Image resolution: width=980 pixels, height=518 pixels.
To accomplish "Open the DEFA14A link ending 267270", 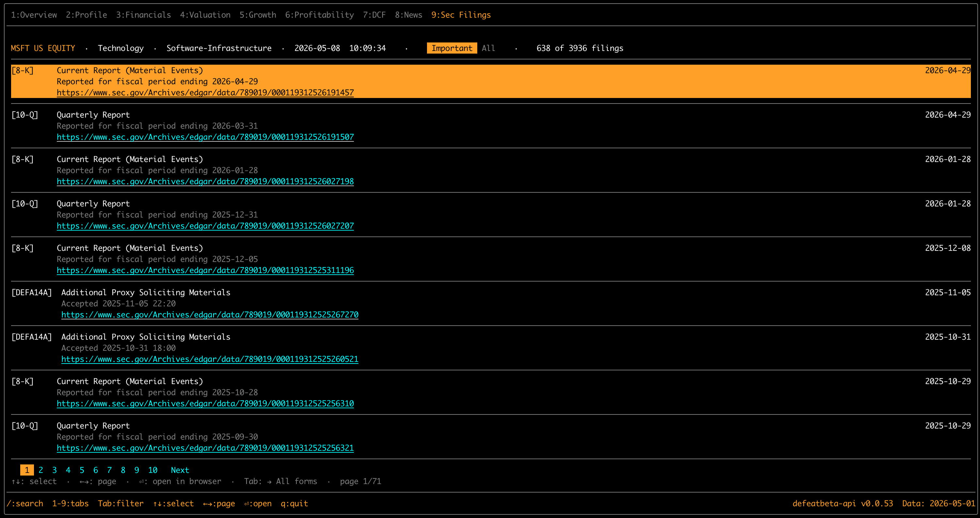I will coord(210,315).
